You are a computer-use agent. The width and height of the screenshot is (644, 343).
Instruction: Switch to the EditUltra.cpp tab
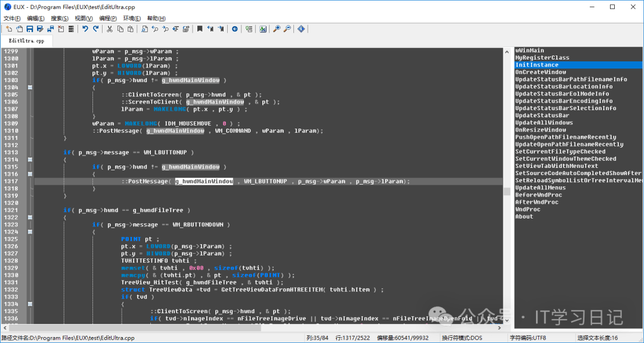tap(26, 41)
